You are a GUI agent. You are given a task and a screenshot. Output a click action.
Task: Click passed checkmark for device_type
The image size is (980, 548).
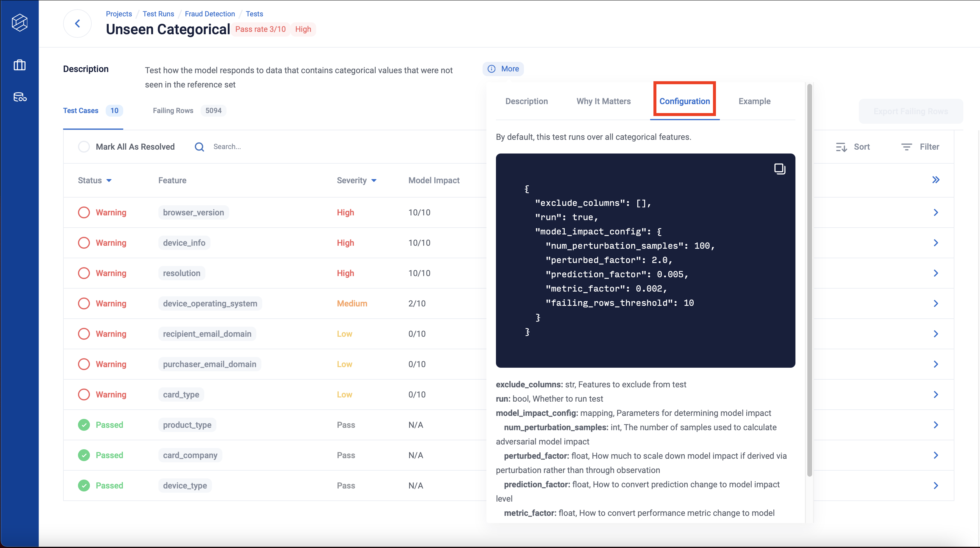coord(84,486)
